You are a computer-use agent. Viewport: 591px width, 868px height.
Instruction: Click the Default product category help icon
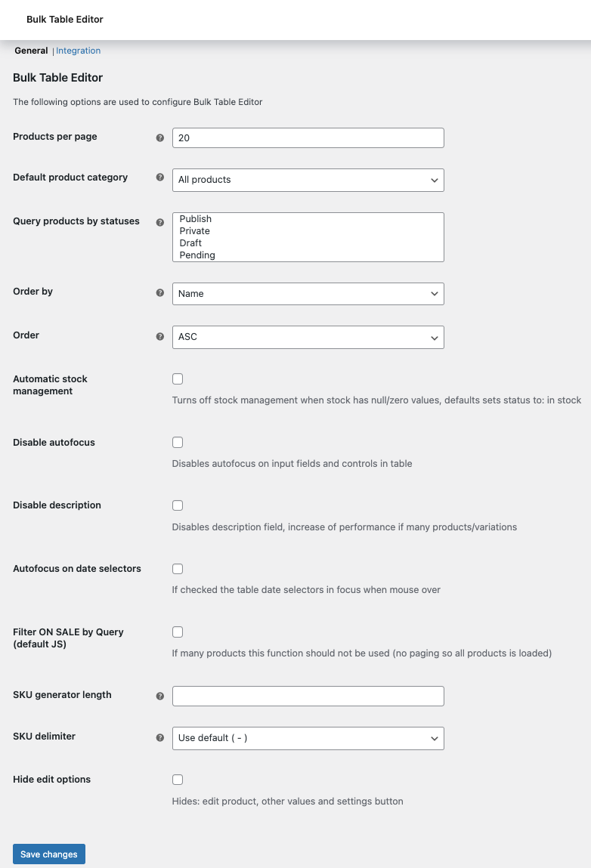pyautogui.click(x=159, y=178)
